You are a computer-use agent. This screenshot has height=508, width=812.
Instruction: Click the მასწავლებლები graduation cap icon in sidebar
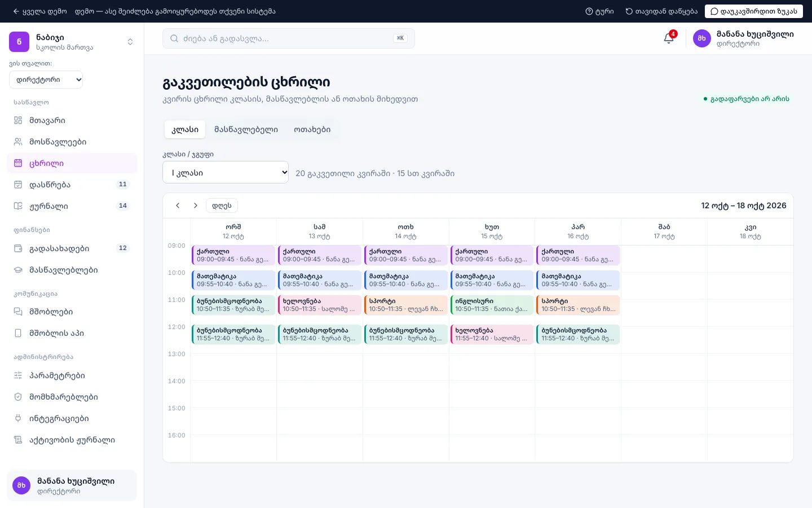(x=18, y=270)
